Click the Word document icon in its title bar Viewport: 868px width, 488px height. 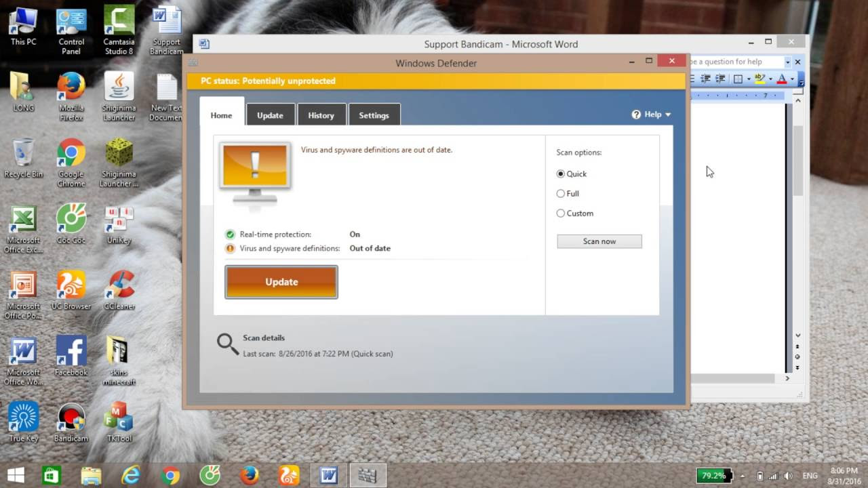[x=204, y=44]
